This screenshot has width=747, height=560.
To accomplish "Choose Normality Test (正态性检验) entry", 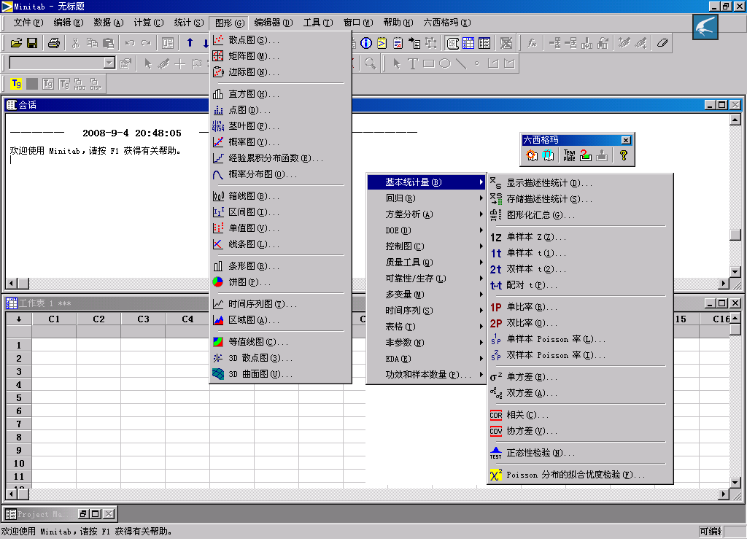I will [580, 453].
